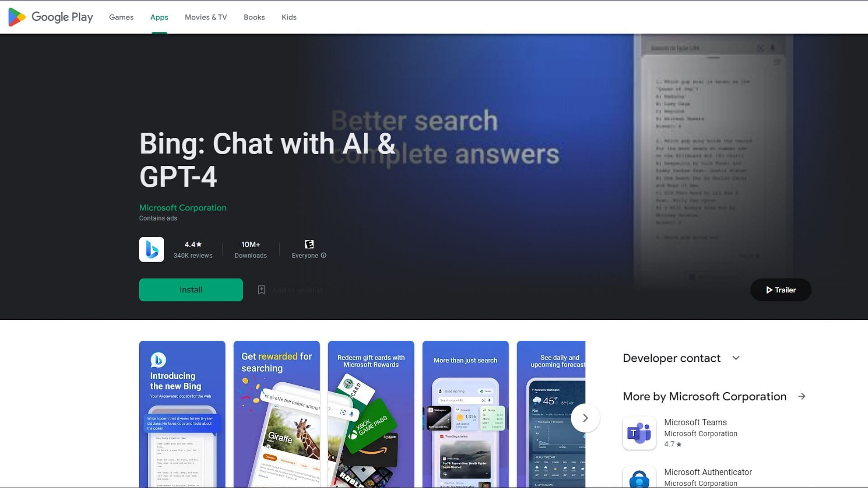Click the rewarded searching screenshot thumbnail
The height and width of the screenshot is (488, 868).
[x=276, y=414]
